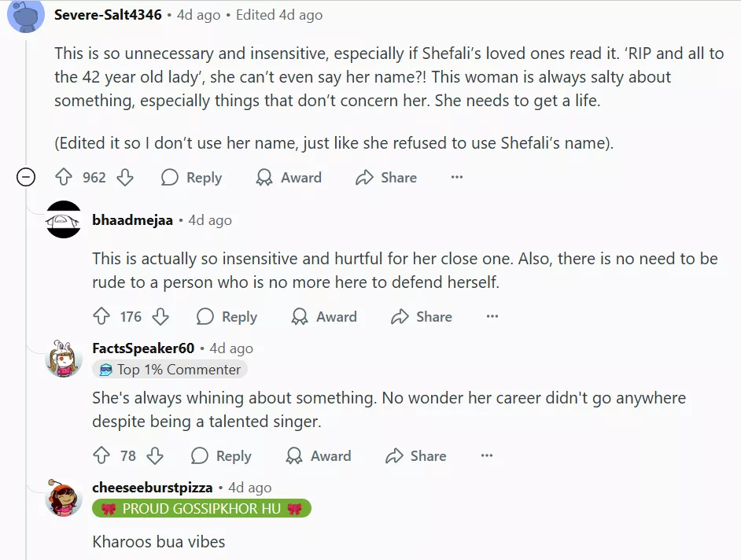Reply to bhaadmejaa's comment
Screen dimensions: 741x560
[227, 317]
